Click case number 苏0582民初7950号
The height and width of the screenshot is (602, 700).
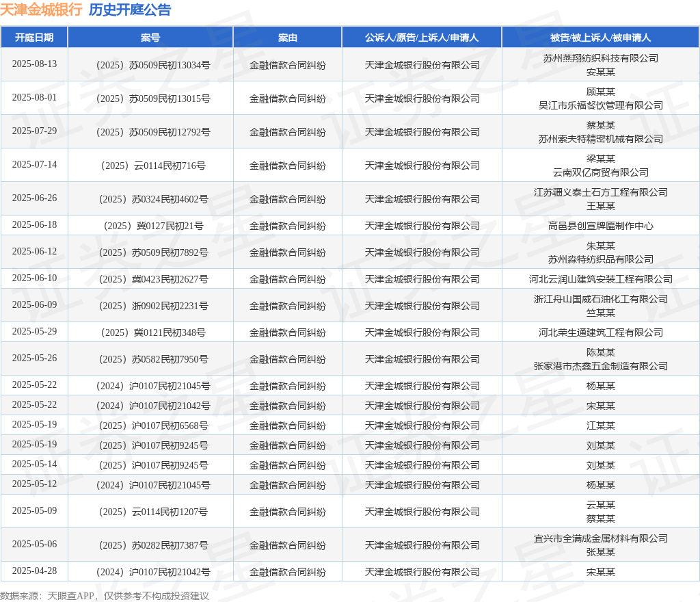pos(154,360)
